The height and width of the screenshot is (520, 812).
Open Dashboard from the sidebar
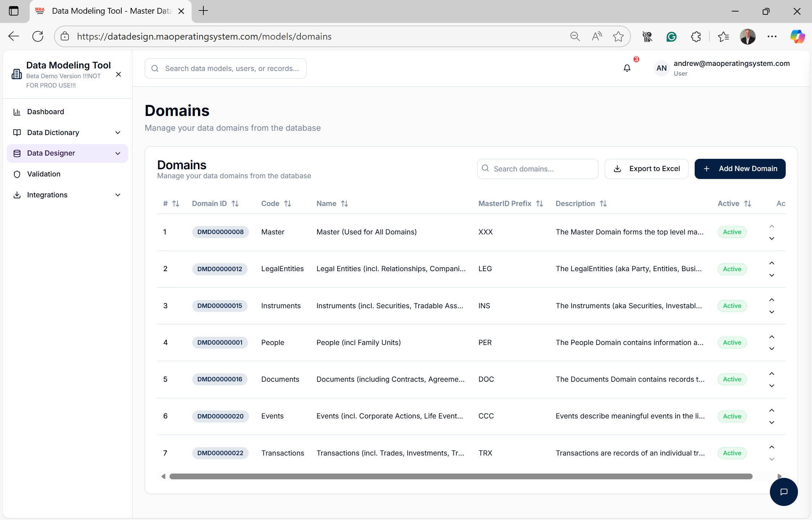46,112
